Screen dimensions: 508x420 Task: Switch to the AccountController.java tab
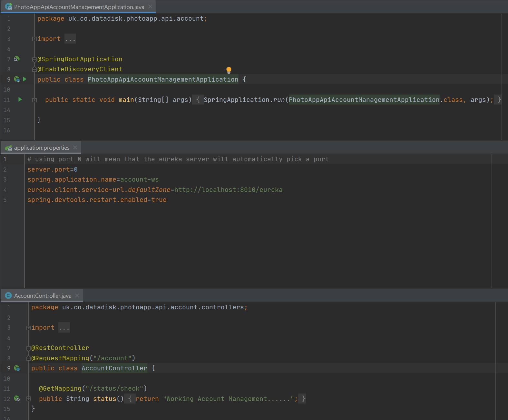coord(43,295)
